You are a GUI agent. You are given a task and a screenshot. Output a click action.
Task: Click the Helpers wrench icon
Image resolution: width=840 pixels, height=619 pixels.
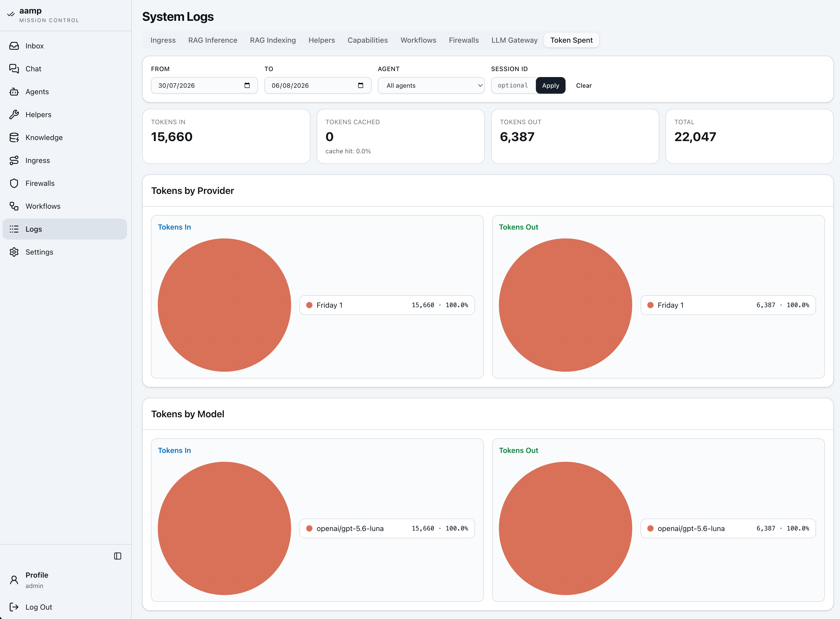[14, 114]
